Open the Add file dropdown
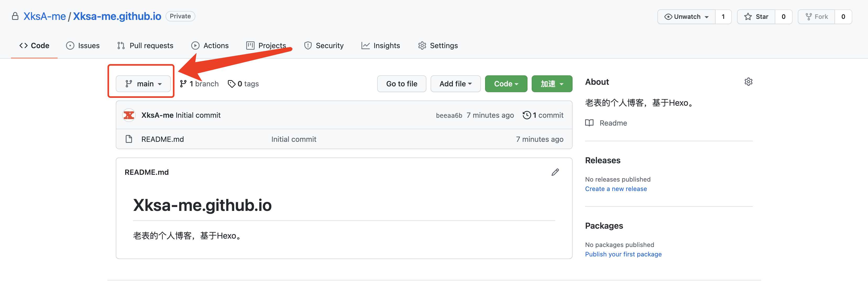The height and width of the screenshot is (292, 868). pos(455,84)
